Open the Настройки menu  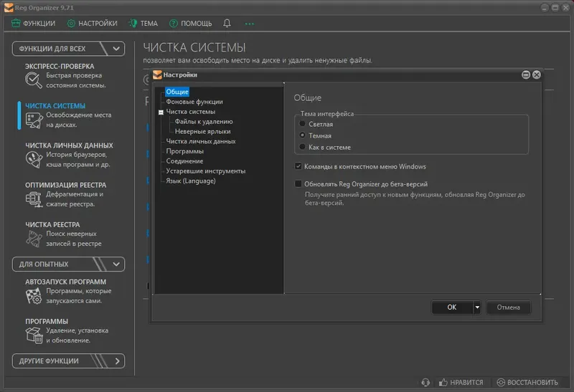coord(93,24)
